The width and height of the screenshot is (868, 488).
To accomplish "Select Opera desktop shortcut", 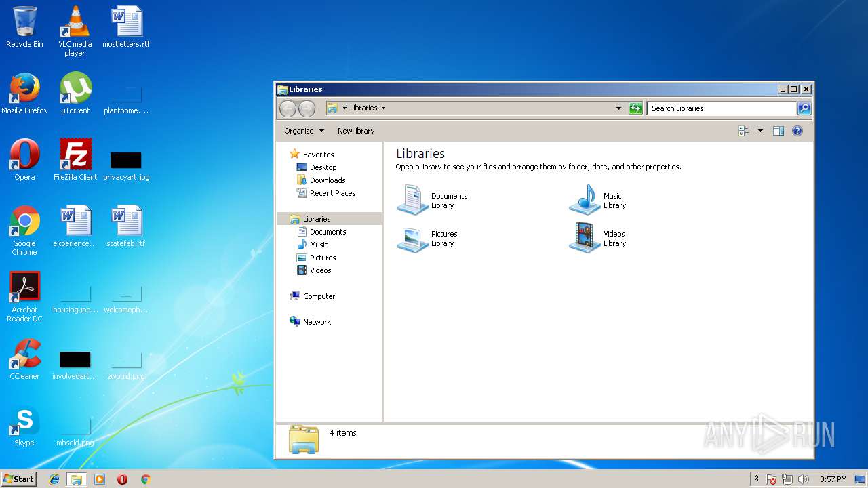I will click(x=24, y=160).
